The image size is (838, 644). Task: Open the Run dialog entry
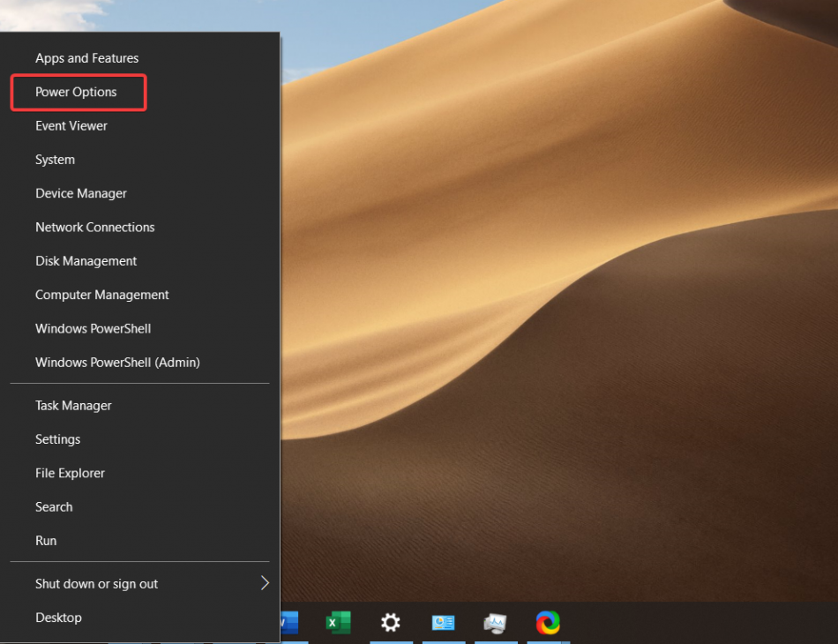click(x=139, y=540)
